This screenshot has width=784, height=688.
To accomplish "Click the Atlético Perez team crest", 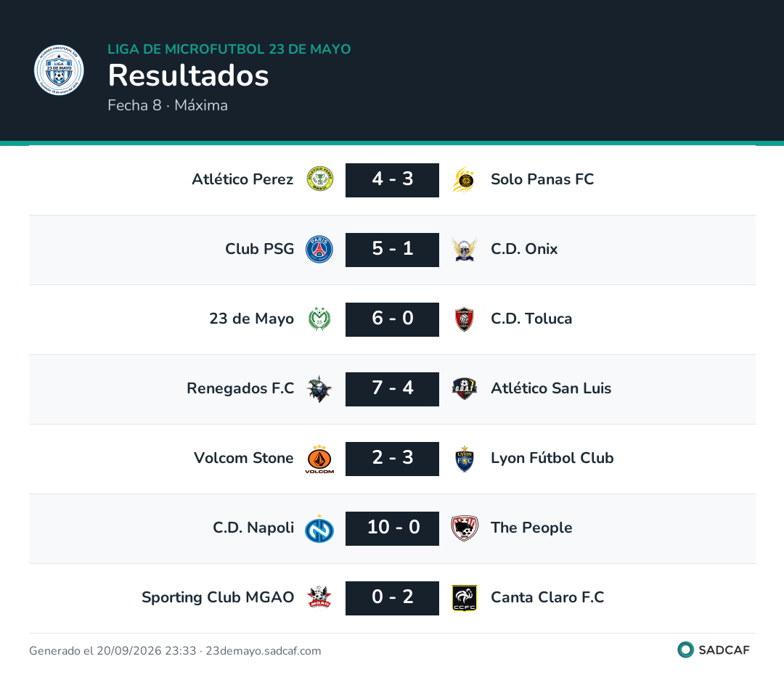I will tap(320, 179).
